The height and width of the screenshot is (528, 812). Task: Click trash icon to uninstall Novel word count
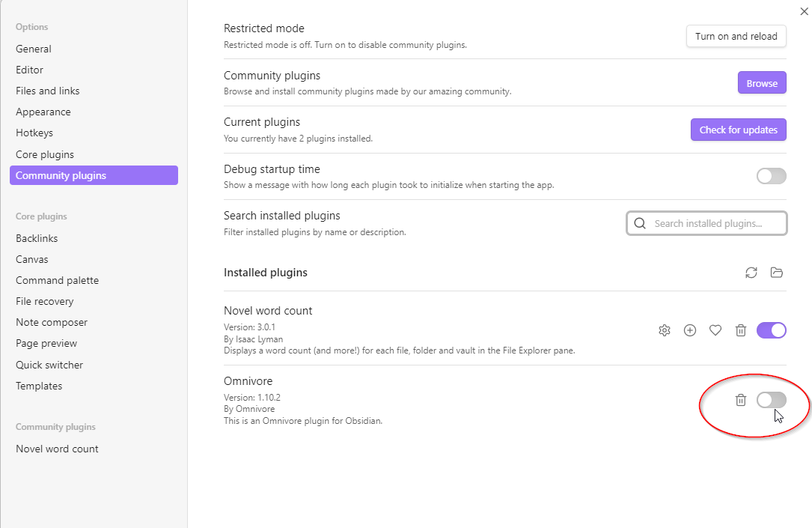(741, 330)
